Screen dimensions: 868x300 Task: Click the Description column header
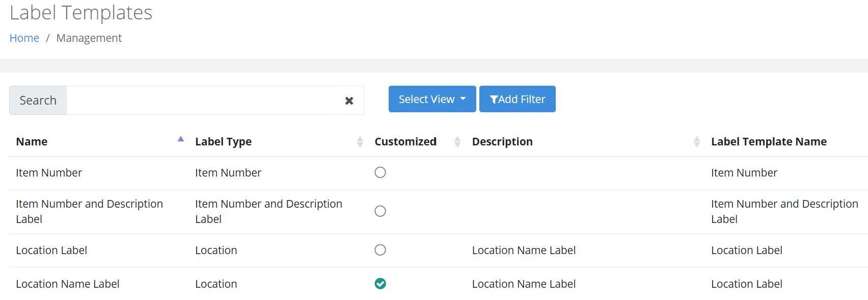tap(502, 142)
